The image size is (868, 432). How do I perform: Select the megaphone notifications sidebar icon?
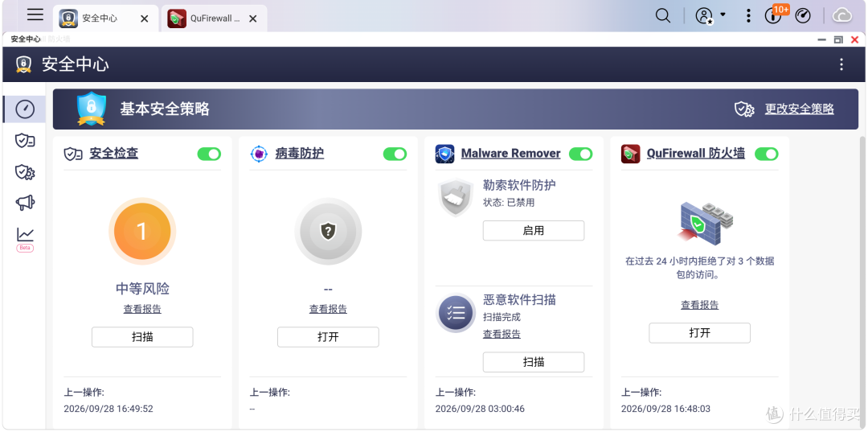pyautogui.click(x=25, y=204)
